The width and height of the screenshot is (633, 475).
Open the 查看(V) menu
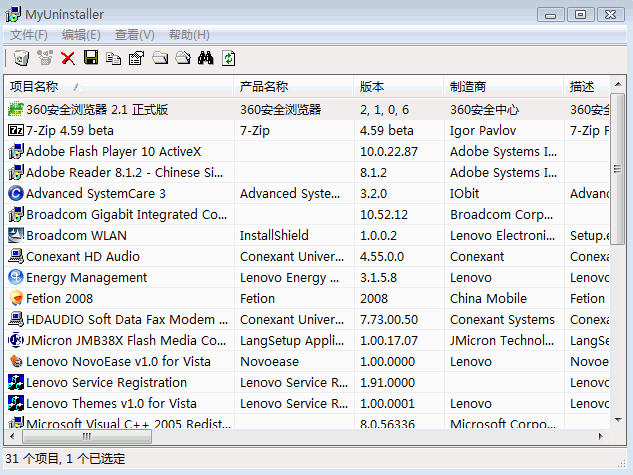[x=134, y=35]
